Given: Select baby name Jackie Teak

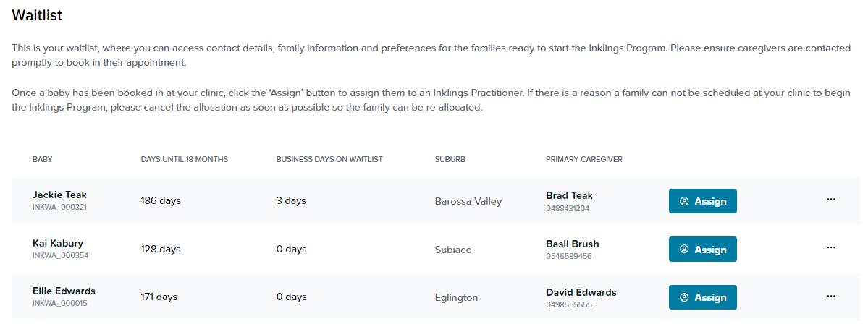Looking at the screenshot, I should point(59,195).
